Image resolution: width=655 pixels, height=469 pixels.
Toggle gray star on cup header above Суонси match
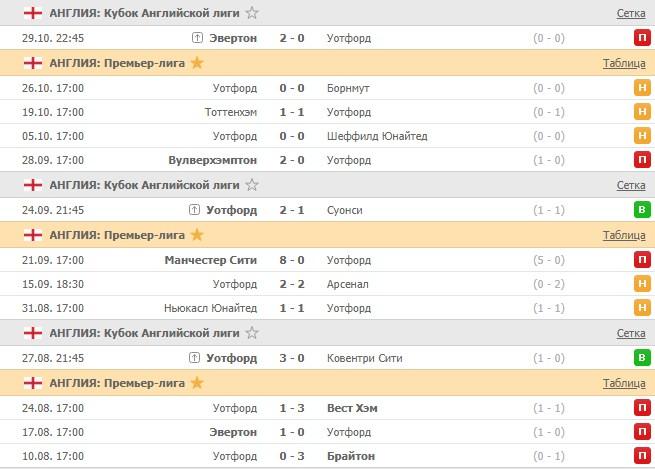[x=252, y=185]
